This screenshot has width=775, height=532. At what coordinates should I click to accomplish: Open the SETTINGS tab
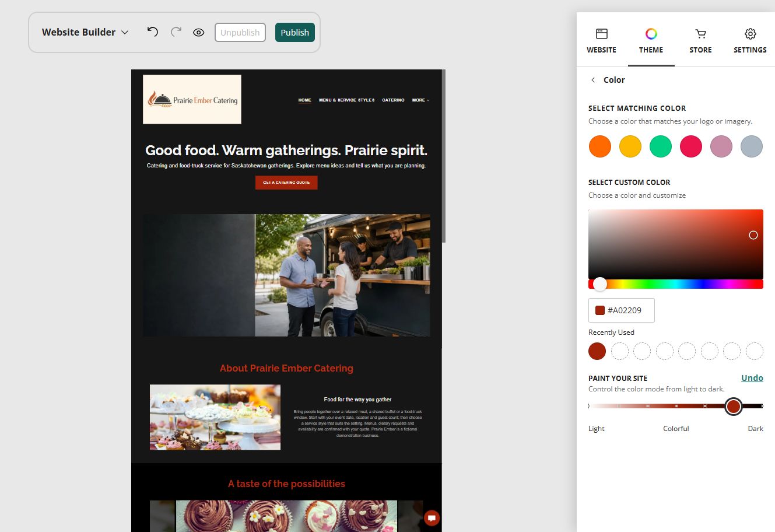pos(750,40)
